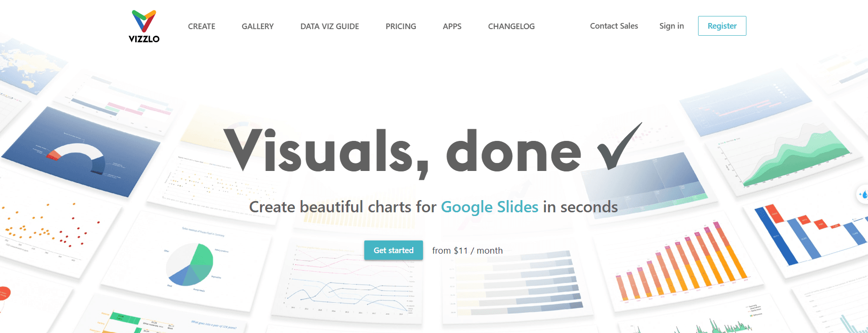Screen dimensions: 868x333
Task: Open the DATA VIZ GUIDE menu item
Action: pos(329,26)
